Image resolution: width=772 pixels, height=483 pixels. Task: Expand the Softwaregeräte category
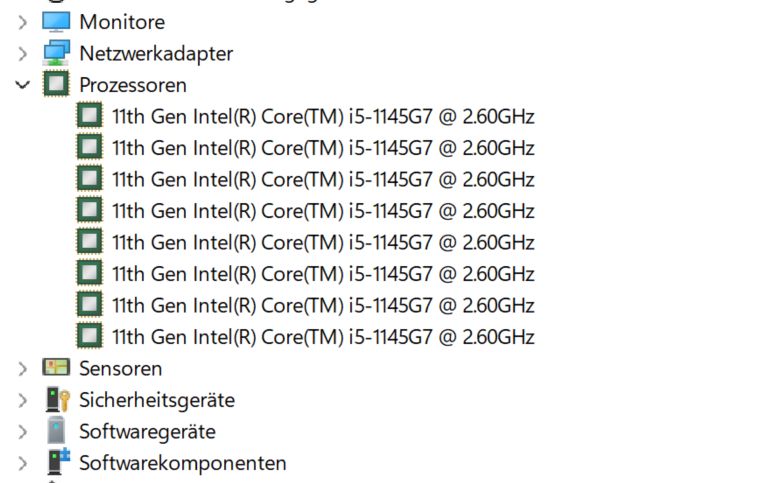click(23, 432)
